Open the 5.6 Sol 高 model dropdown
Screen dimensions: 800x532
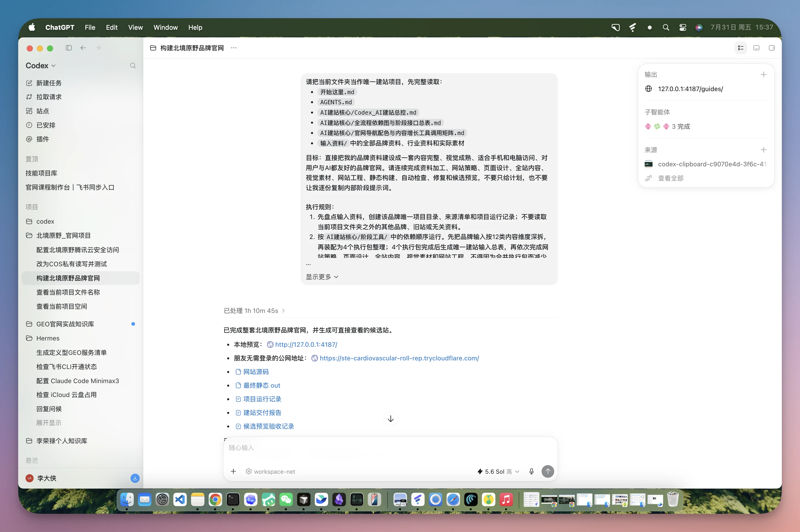tap(498, 471)
